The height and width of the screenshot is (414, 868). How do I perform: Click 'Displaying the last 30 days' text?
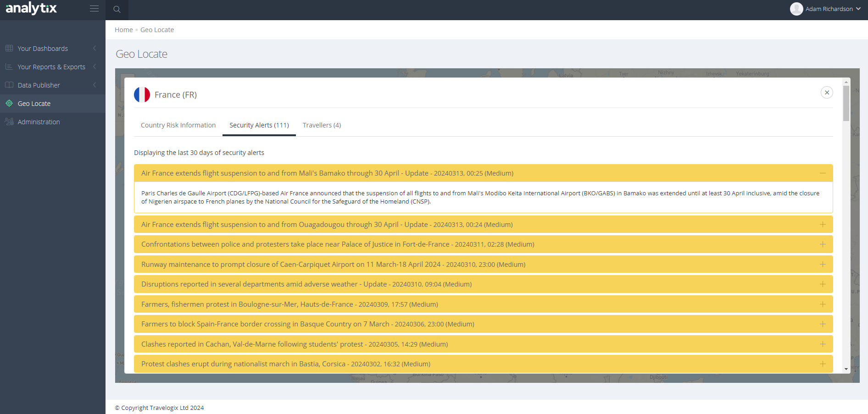(199, 153)
